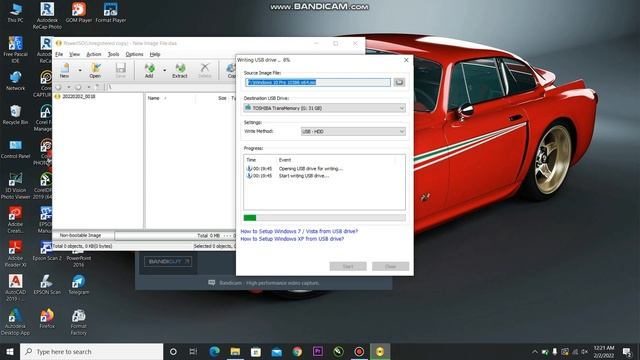Open 'How to Setup Windows 7 / Vista' link
Viewport: 640px width, 360px height.
click(x=299, y=231)
